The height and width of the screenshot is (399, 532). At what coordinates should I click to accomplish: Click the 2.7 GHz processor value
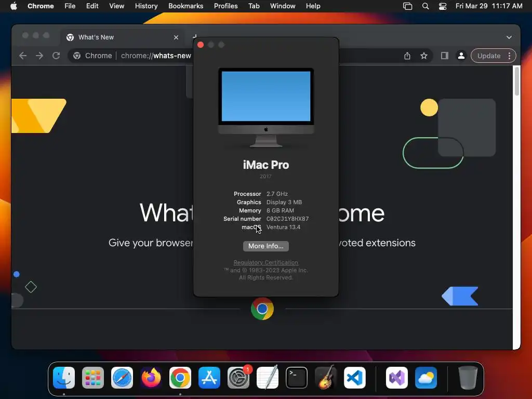(x=277, y=194)
